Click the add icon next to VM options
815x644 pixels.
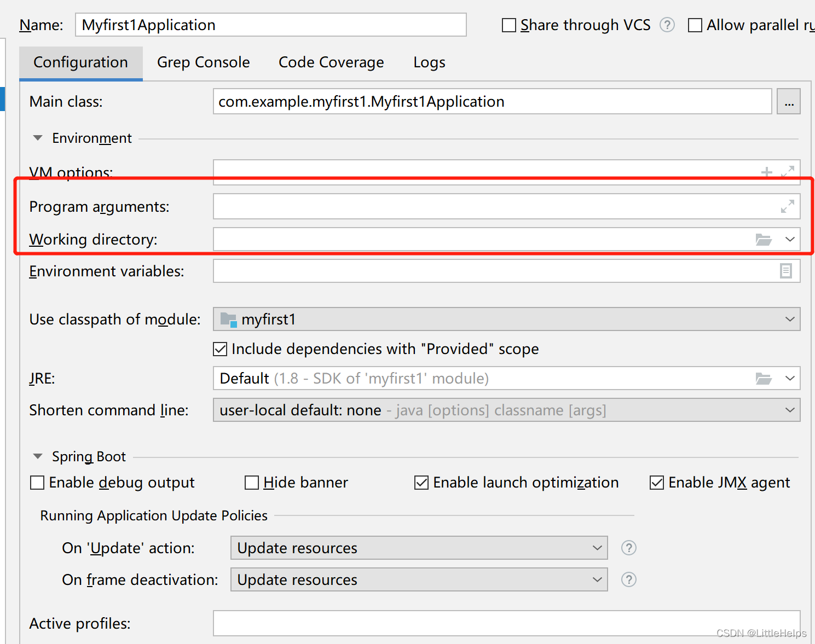(x=766, y=171)
